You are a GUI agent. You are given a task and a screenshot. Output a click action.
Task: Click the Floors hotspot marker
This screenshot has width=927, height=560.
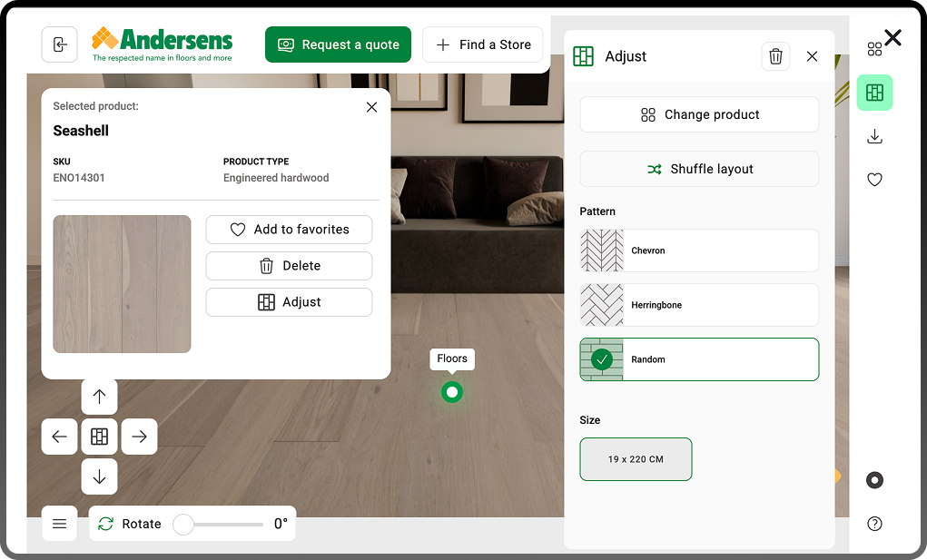coord(452,392)
